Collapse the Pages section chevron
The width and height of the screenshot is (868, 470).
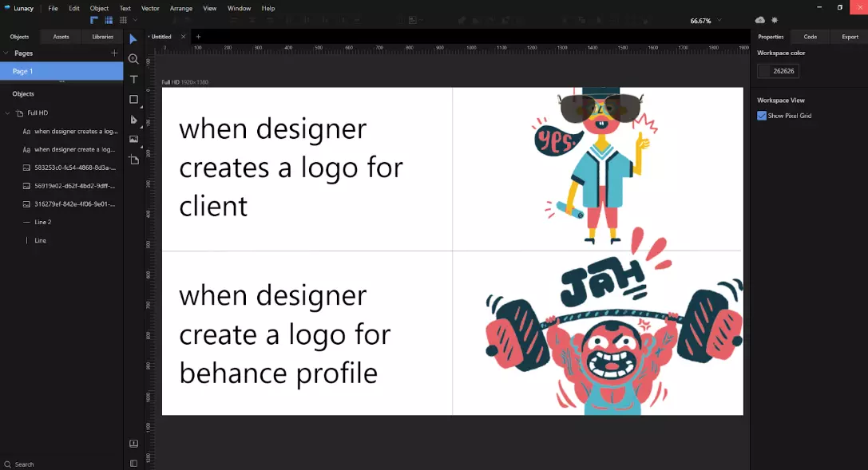coord(6,53)
